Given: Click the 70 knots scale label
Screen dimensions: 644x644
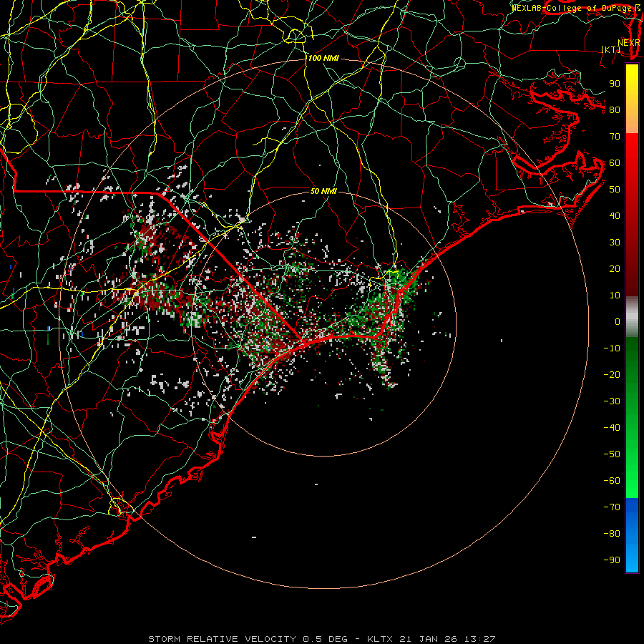Looking at the screenshot, I should point(615,137).
